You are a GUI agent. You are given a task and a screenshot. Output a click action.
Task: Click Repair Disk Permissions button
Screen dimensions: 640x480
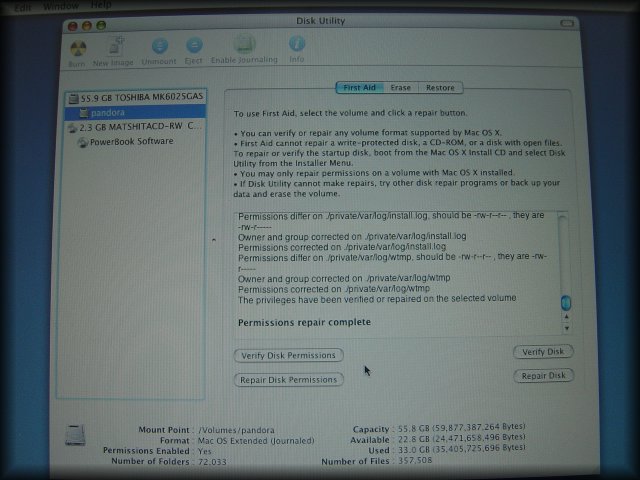click(x=288, y=380)
